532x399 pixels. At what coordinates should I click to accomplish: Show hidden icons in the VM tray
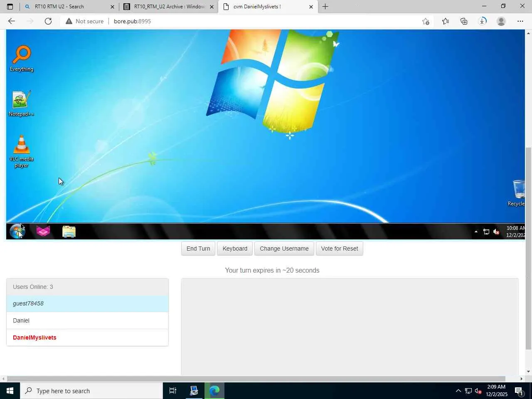[476, 232]
